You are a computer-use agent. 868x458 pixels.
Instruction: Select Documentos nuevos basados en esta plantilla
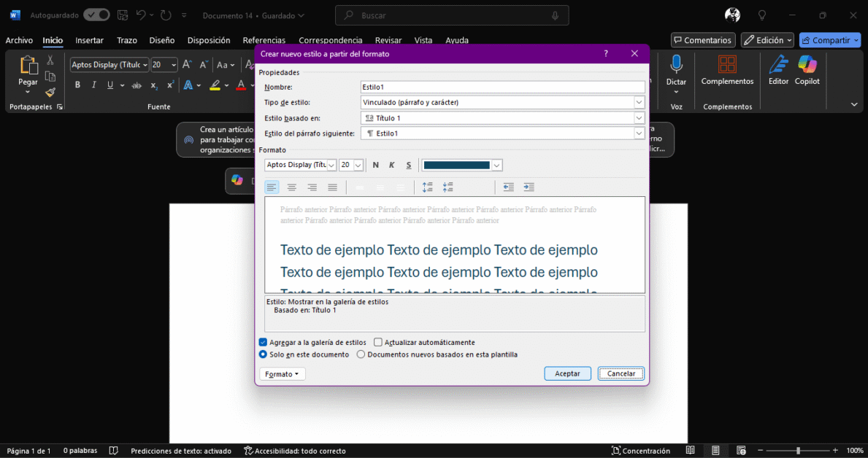coord(361,354)
